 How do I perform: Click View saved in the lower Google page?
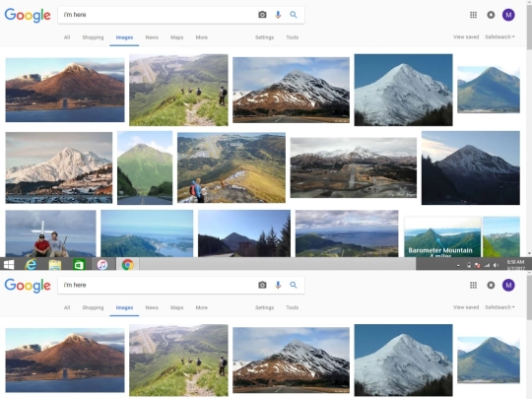click(466, 307)
